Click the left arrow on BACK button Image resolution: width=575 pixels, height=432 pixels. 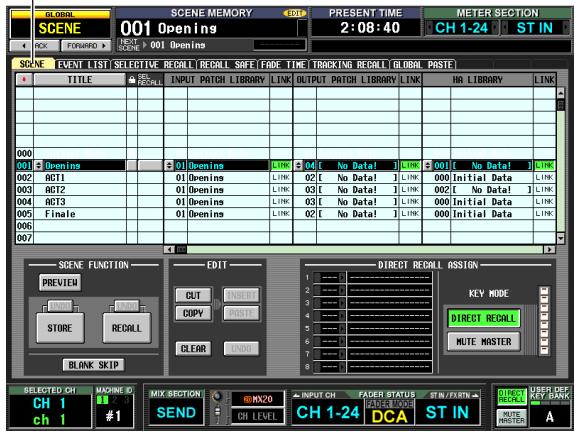pyautogui.click(x=24, y=46)
